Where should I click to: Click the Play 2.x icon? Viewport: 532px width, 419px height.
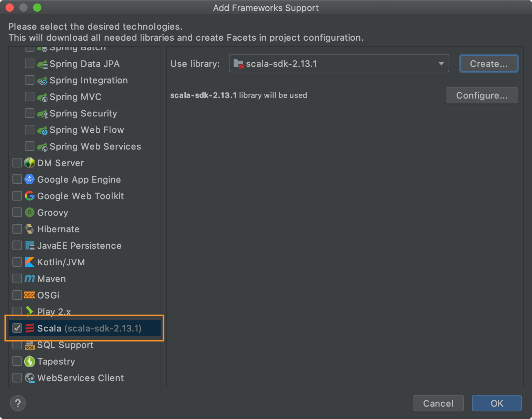point(30,311)
